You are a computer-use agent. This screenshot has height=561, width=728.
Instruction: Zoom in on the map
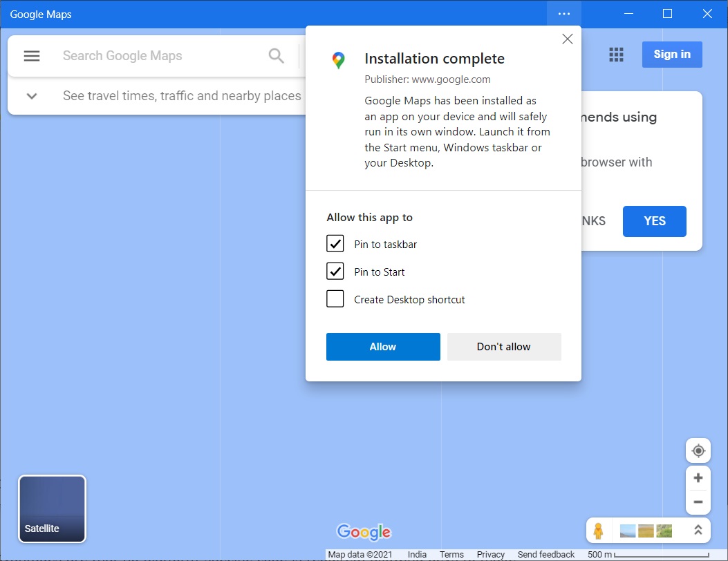(x=698, y=478)
